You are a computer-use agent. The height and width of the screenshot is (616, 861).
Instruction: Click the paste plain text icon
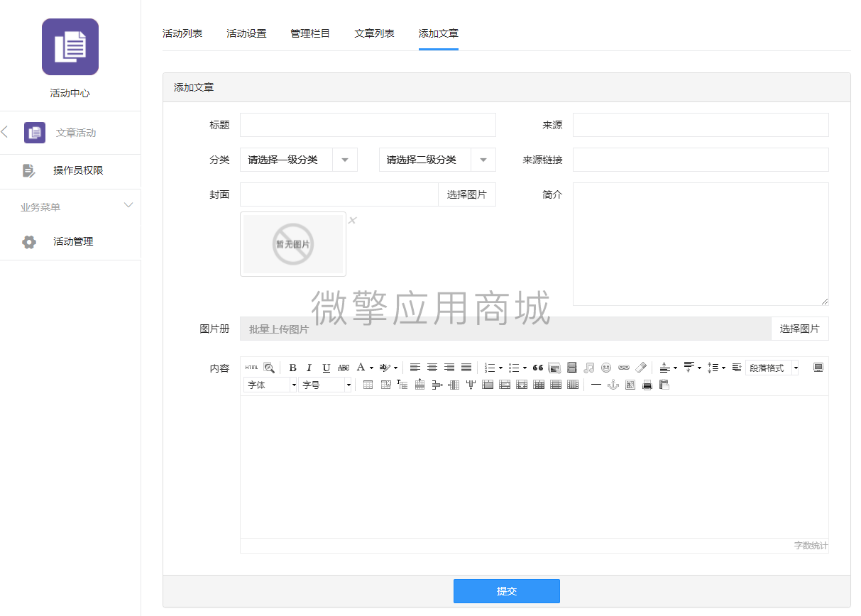pyautogui.click(x=664, y=385)
